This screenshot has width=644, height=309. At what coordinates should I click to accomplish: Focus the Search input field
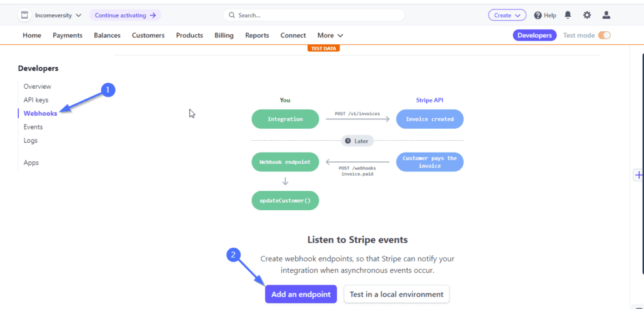314,15
